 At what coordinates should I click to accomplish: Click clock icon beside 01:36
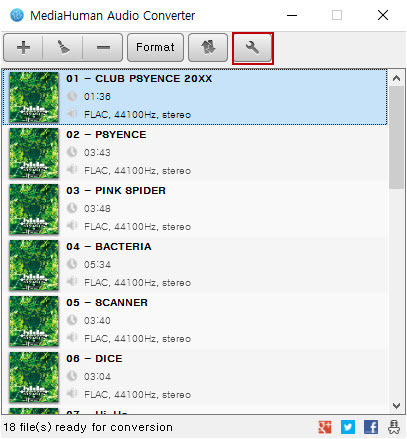72,96
